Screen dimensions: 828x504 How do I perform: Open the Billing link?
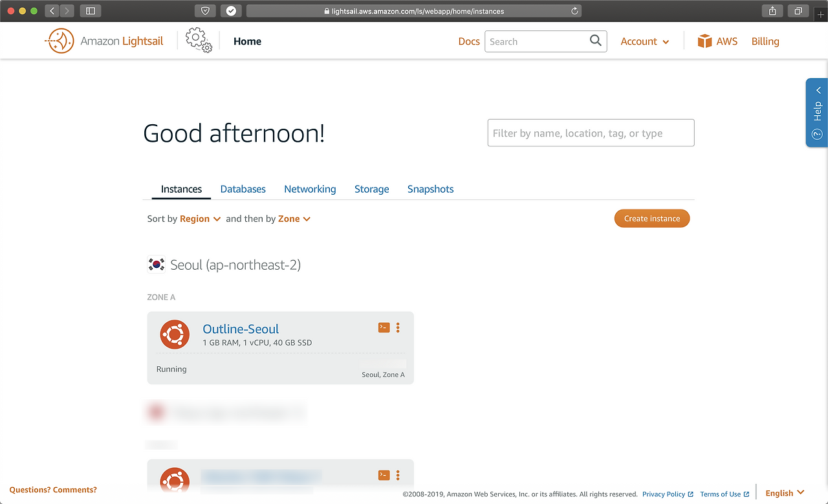(x=765, y=41)
